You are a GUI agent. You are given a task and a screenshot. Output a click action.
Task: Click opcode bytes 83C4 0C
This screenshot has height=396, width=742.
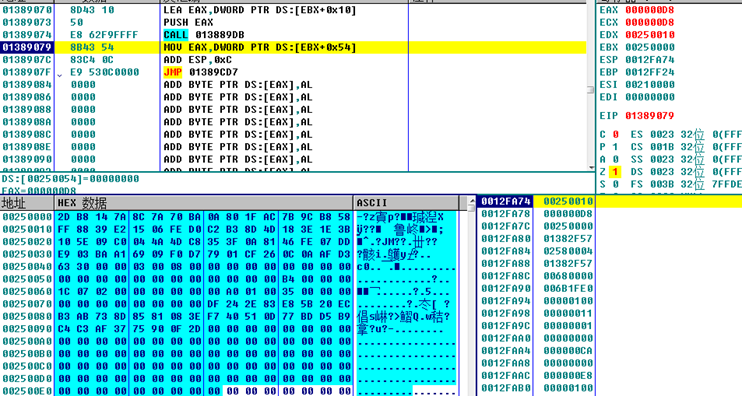(92, 60)
